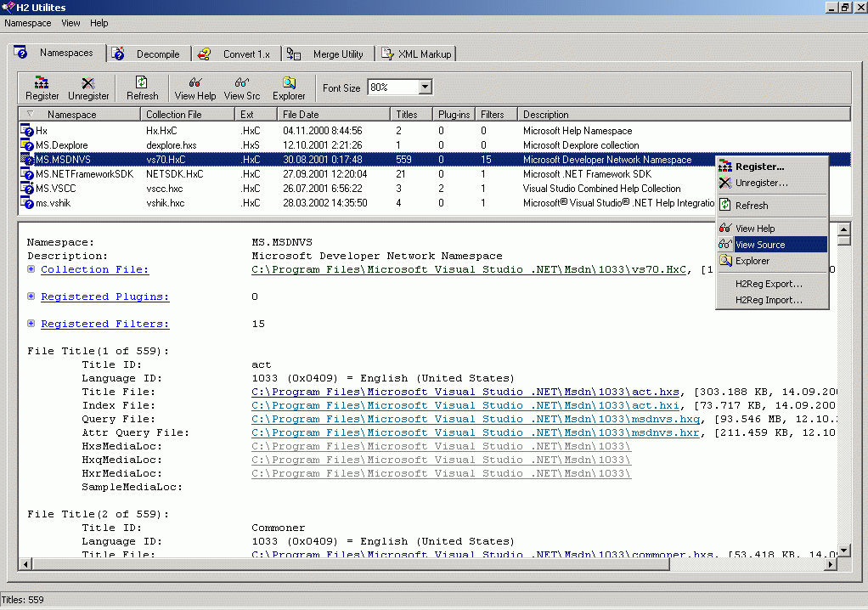Click the XML Markup tab icon

click(x=387, y=54)
